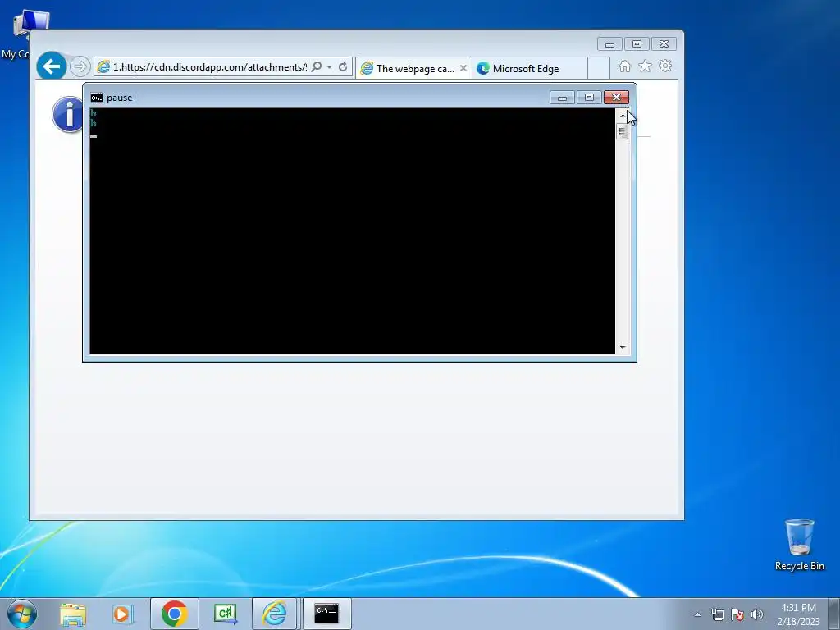Viewport: 840px width, 630px height.
Task: Open the Internet Explorer Tools gear menu
Action: pyautogui.click(x=665, y=66)
